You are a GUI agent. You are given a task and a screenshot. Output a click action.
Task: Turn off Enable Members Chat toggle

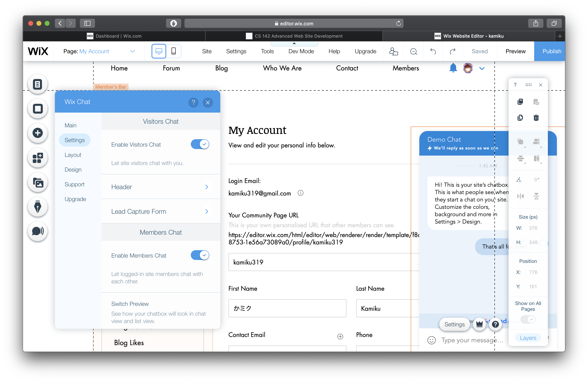click(x=200, y=255)
